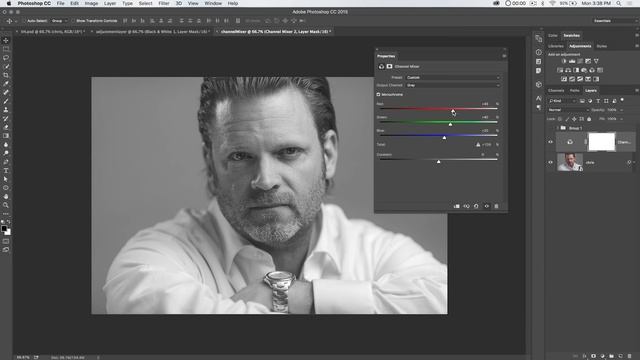The image size is (640, 360).
Task: Add a Levels adjustment
Action: pyautogui.click(x=572, y=61)
